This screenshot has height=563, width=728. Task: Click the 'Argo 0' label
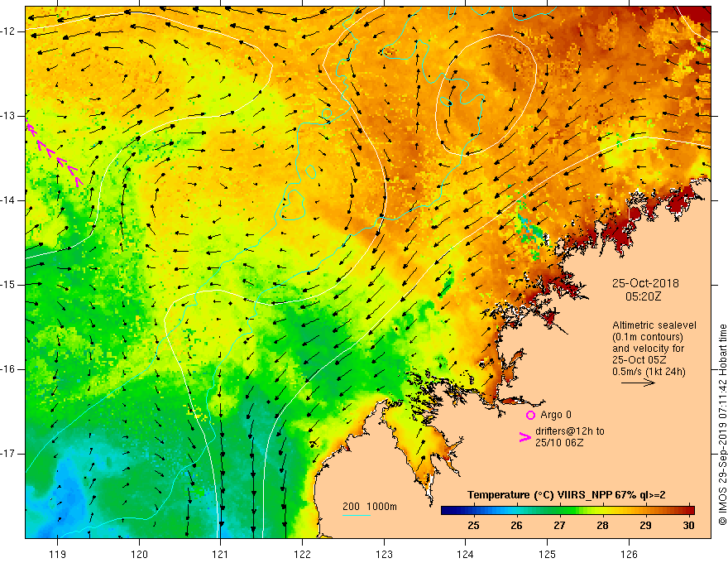[556, 415]
